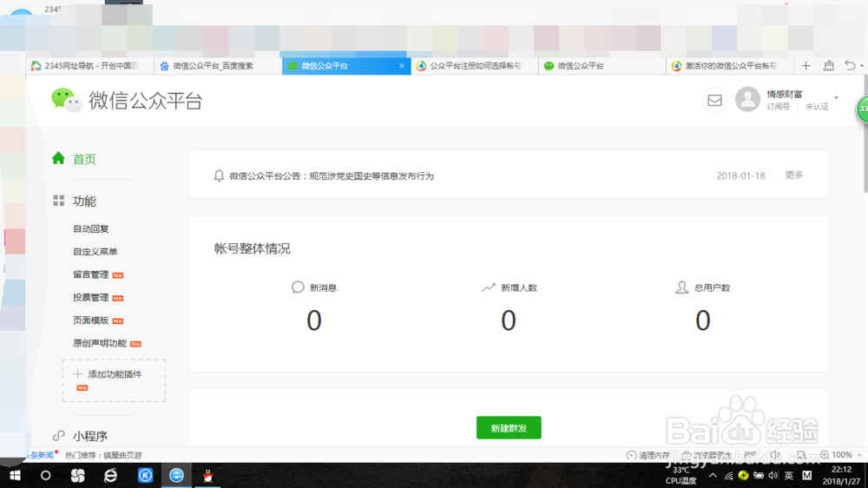Switch to 激活你的微信公众平台帐号 tab
Screen dimensions: 868x488
pos(730,66)
